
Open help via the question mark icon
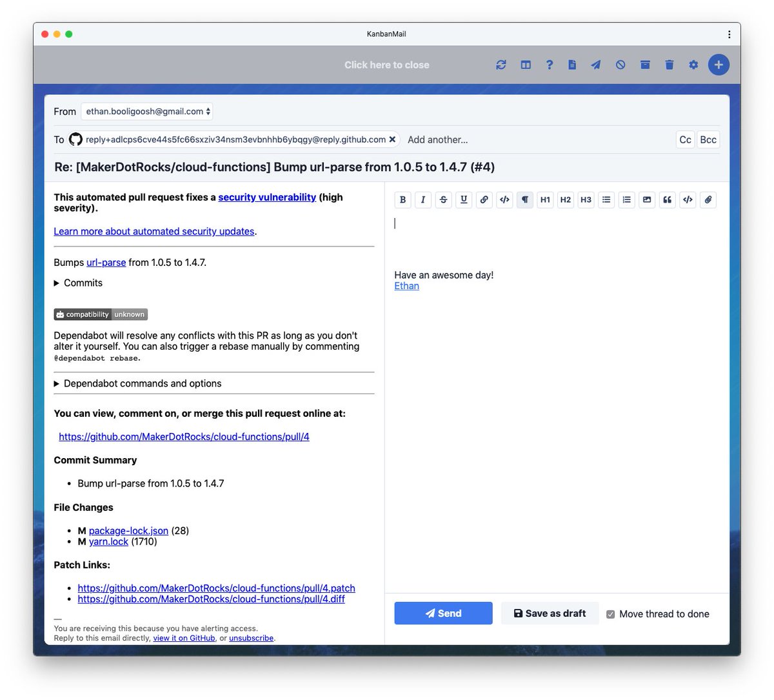(x=550, y=65)
